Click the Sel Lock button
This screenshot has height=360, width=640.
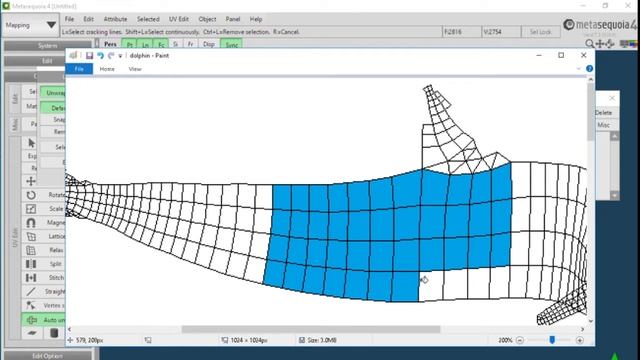(x=540, y=32)
